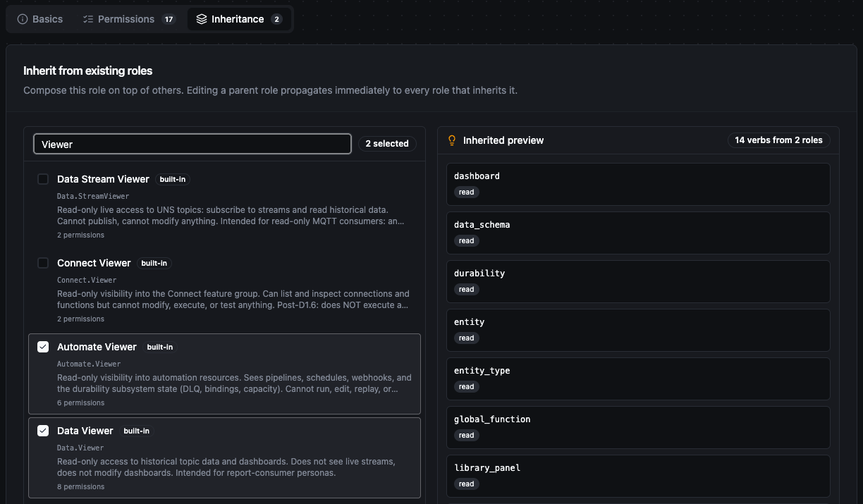Click the Connect.Viewer identifier text
The width and height of the screenshot is (863, 504).
pyautogui.click(x=87, y=280)
